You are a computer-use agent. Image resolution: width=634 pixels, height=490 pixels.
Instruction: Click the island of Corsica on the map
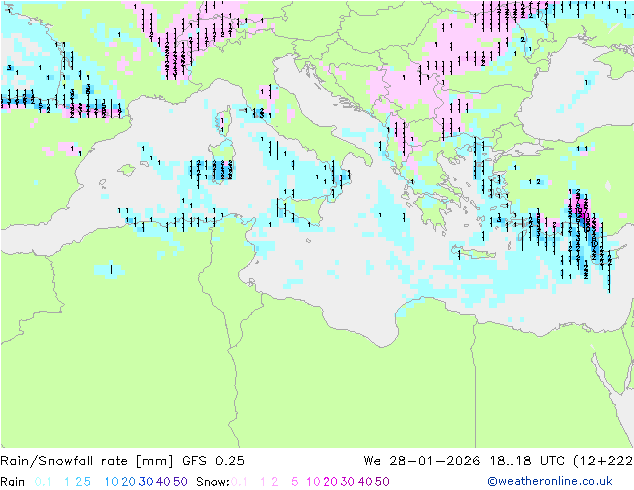coord(224,121)
